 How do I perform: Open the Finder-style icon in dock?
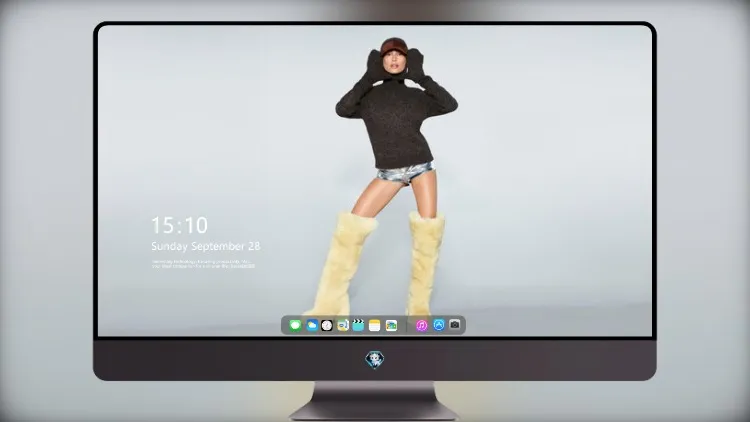(x=343, y=325)
